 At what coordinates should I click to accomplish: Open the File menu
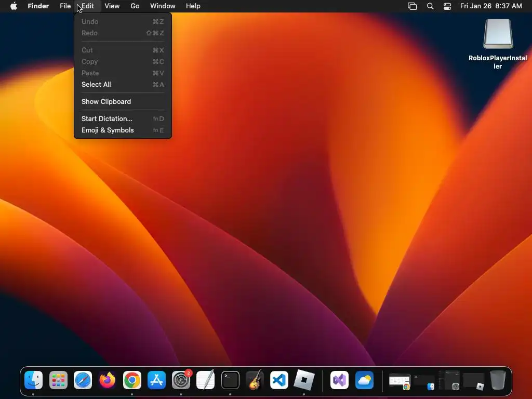point(65,6)
